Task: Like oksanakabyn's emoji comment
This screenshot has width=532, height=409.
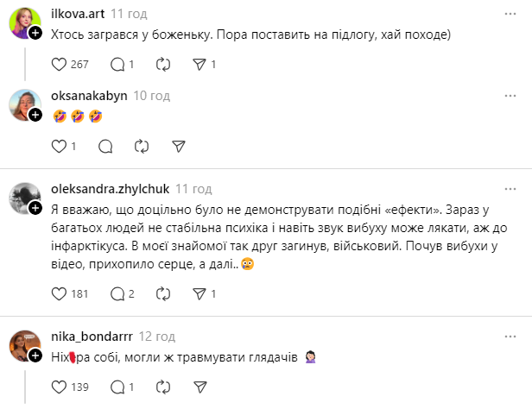Action: [60, 146]
